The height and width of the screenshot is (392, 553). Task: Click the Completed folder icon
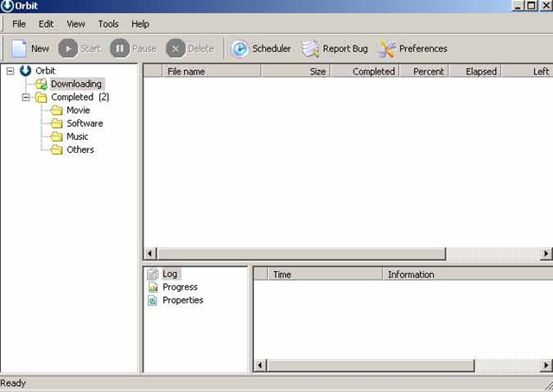[x=41, y=98]
